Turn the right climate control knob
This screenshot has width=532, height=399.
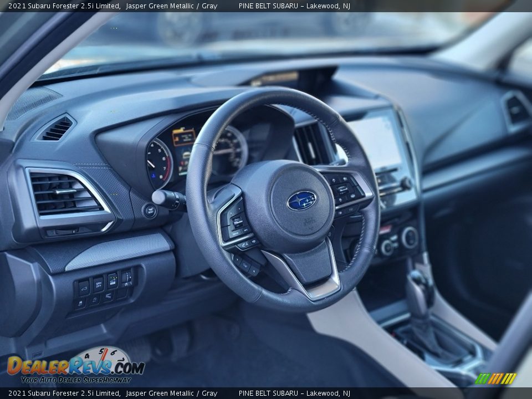pyautogui.click(x=409, y=237)
